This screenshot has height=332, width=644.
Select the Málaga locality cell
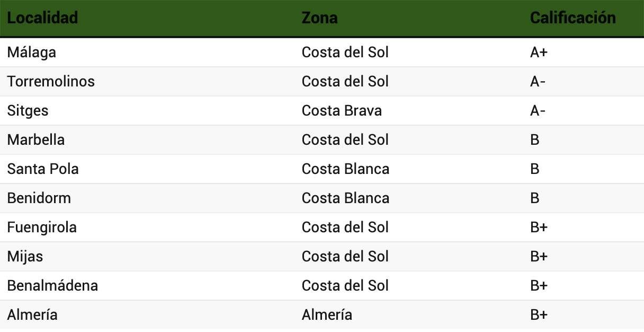coord(32,53)
